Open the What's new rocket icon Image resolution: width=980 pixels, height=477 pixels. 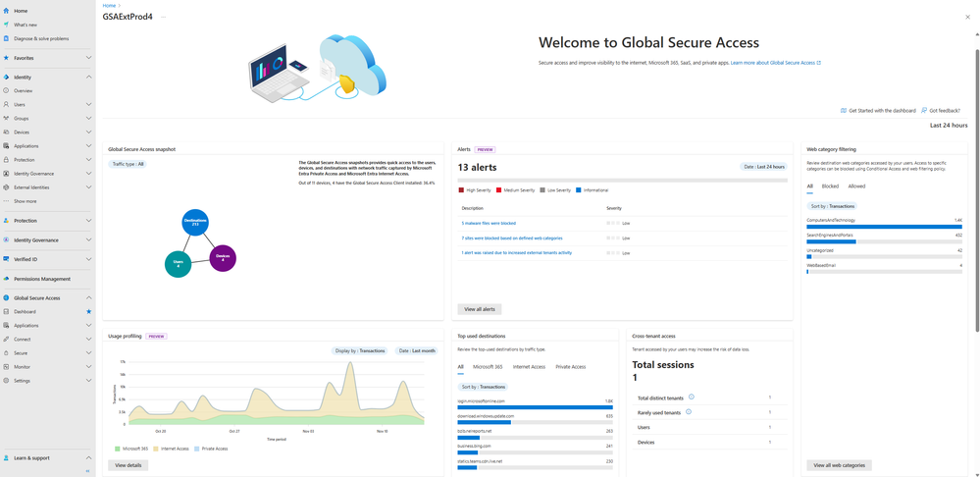tap(6, 25)
